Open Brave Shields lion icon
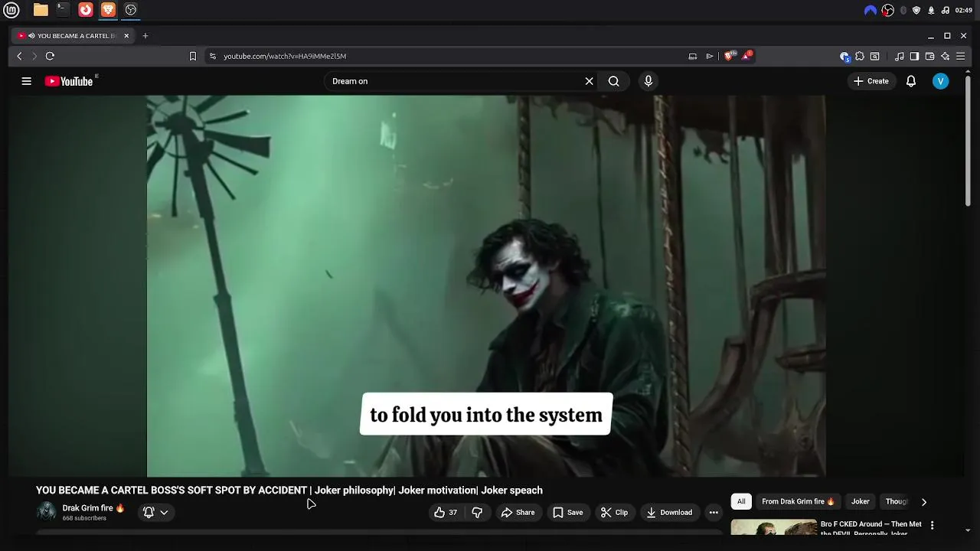Image resolution: width=980 pixels, height=551 pixels. coord(730,56)
